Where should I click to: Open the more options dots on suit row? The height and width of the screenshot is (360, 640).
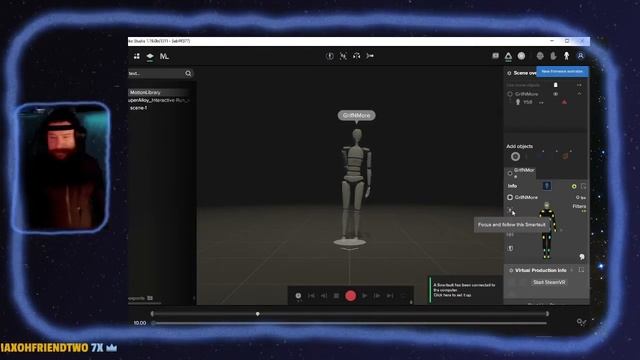pyautogui.click(x=541, y=102)
